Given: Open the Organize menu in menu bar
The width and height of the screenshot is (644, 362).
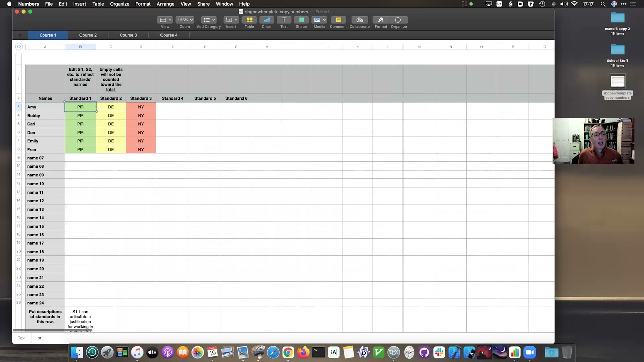Looking at the screenshot, I should point(120,4).
